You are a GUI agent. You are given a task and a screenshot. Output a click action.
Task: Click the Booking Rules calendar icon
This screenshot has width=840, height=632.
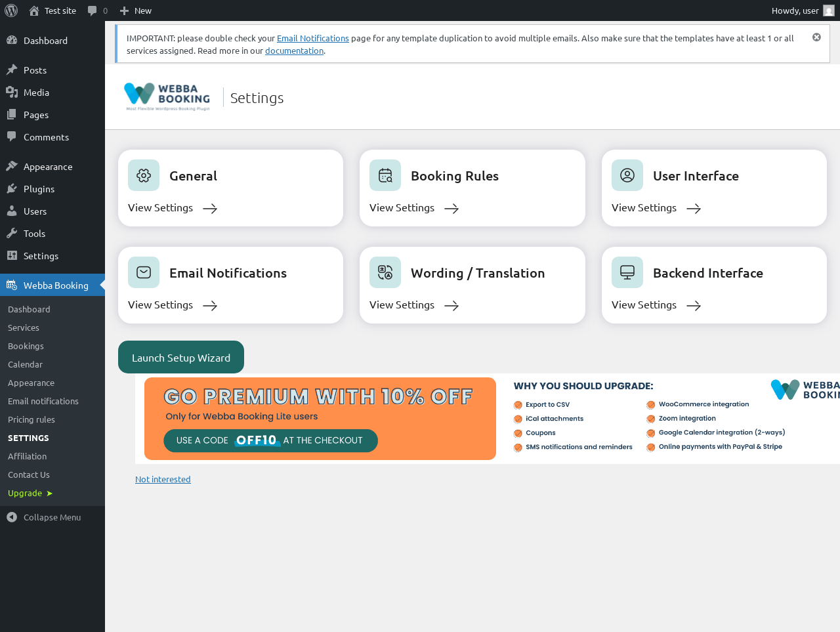coord(385,175)
